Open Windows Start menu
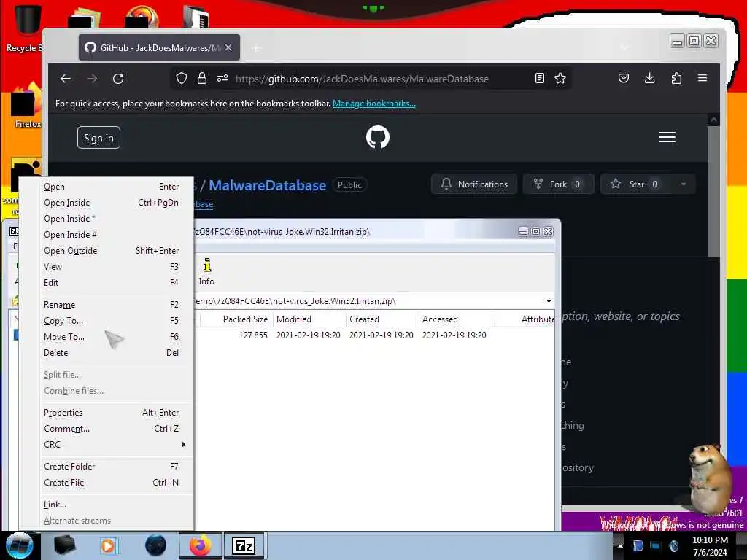Screen dimensions: 747x560 point(18,545)
